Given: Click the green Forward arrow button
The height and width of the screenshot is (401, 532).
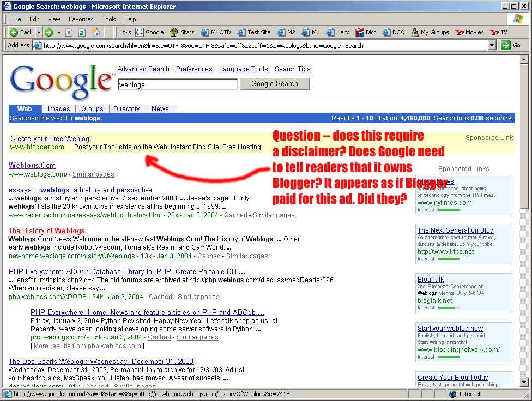Looking at the screenshot, I should 49,32.
